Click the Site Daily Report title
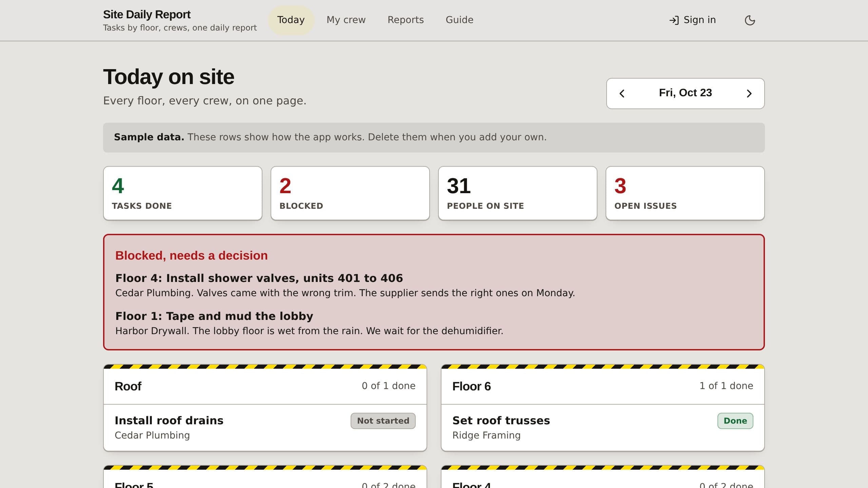 tap(147, 15)
